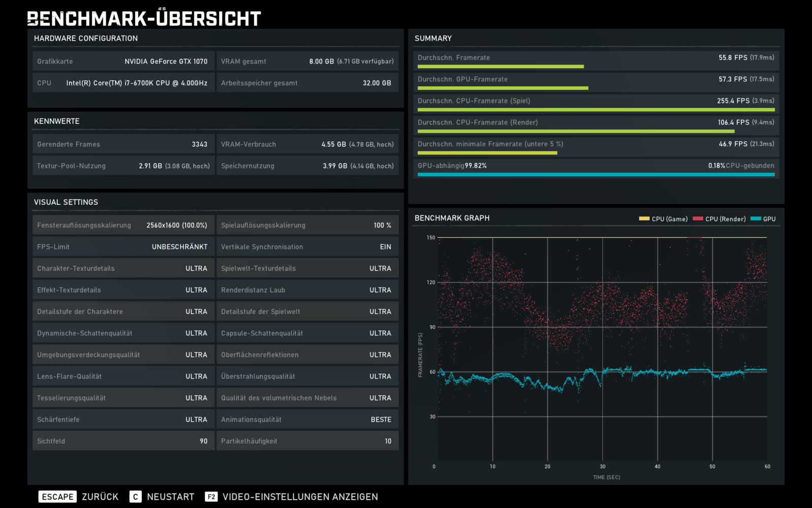The height and width of the screenshot is (508, 812).
Task: Select the Grafikkarte NVIDIA GeForce row
Action: (x=123, y=61)
